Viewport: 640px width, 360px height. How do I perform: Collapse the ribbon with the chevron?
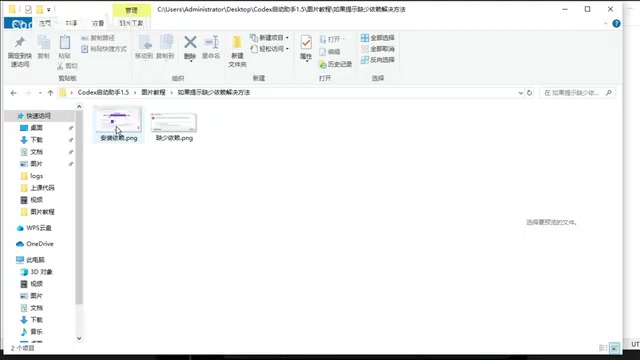tap(606, 24)
